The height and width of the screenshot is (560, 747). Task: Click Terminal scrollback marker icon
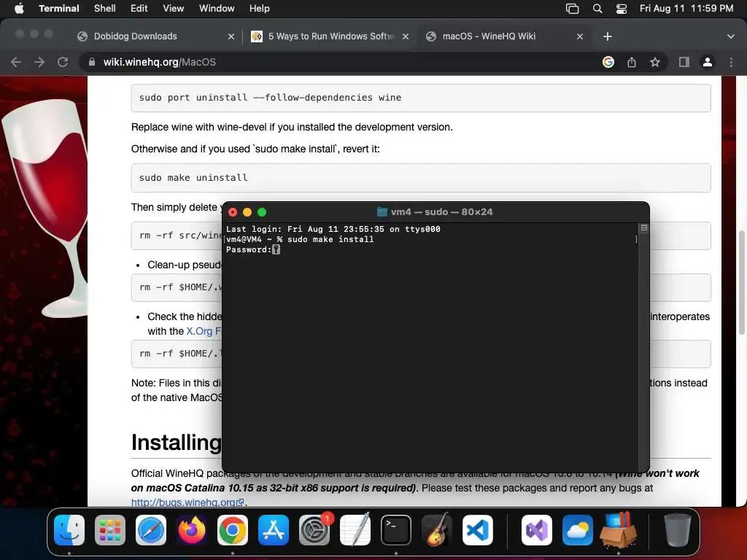click(643, 228)
